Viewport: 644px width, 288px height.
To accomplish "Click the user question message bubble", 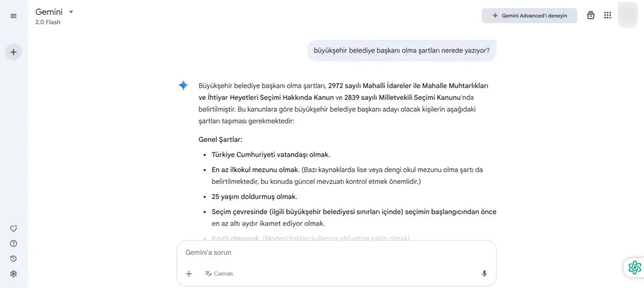I will click(402, 50).
